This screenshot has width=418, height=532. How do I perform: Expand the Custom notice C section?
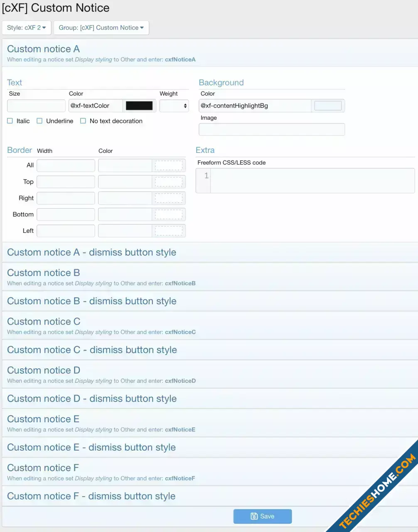[x=210, y=325]
